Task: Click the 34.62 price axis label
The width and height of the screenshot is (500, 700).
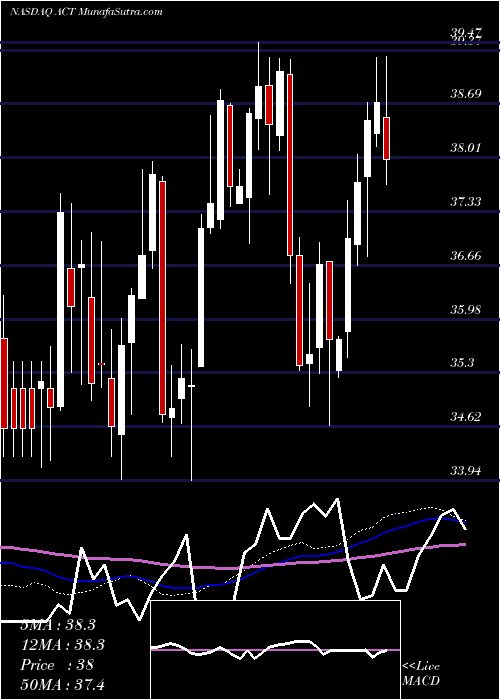Action: tap(465, 417)
